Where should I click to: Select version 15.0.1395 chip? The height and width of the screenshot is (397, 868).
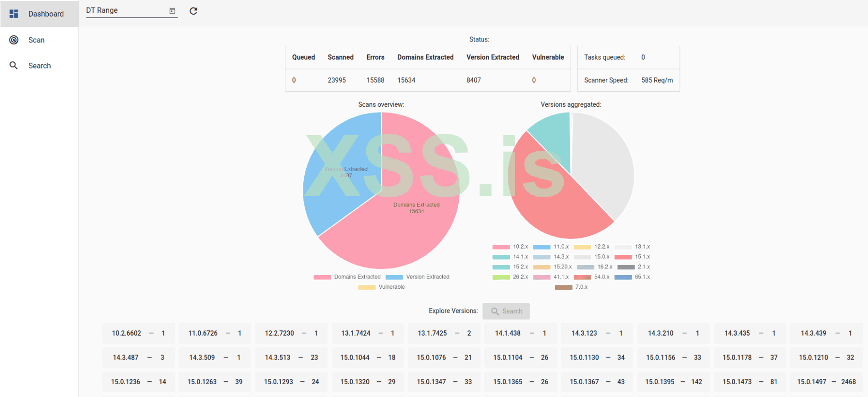point(674,381)
